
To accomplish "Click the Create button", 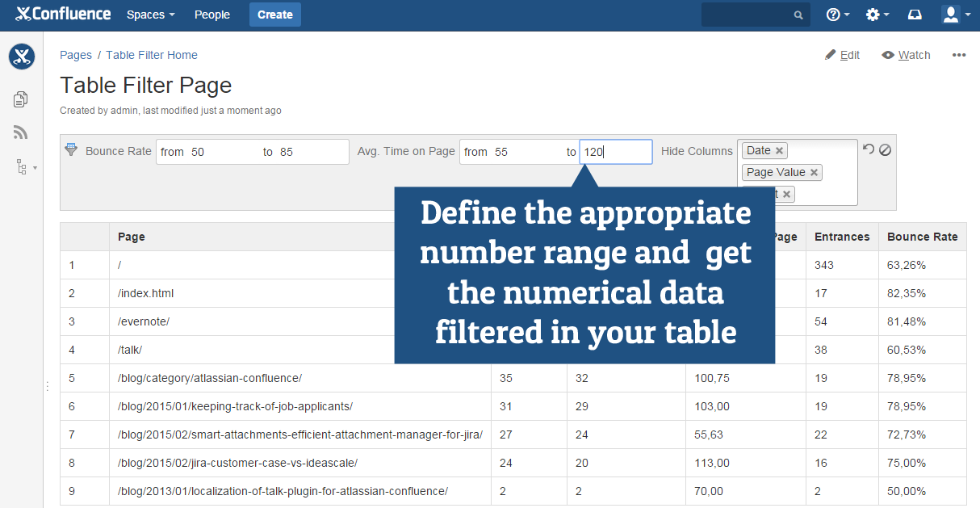I will [x=275, y=15].
